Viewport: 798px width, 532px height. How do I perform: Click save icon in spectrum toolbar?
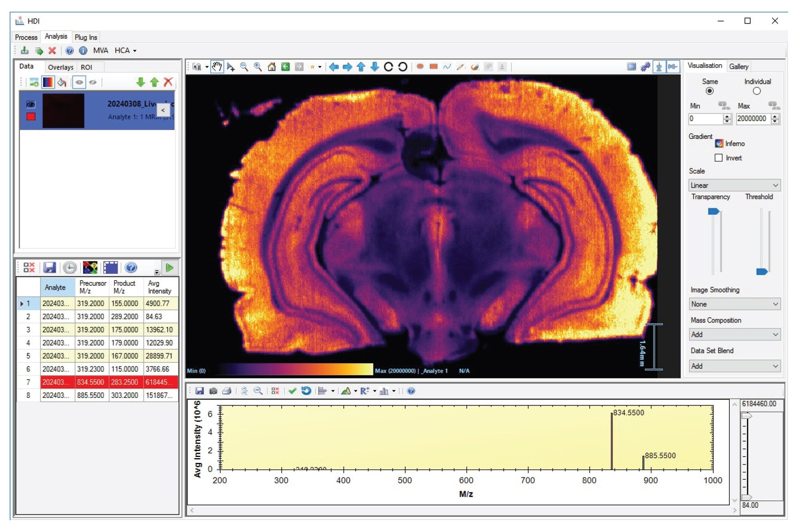(200, 391)
